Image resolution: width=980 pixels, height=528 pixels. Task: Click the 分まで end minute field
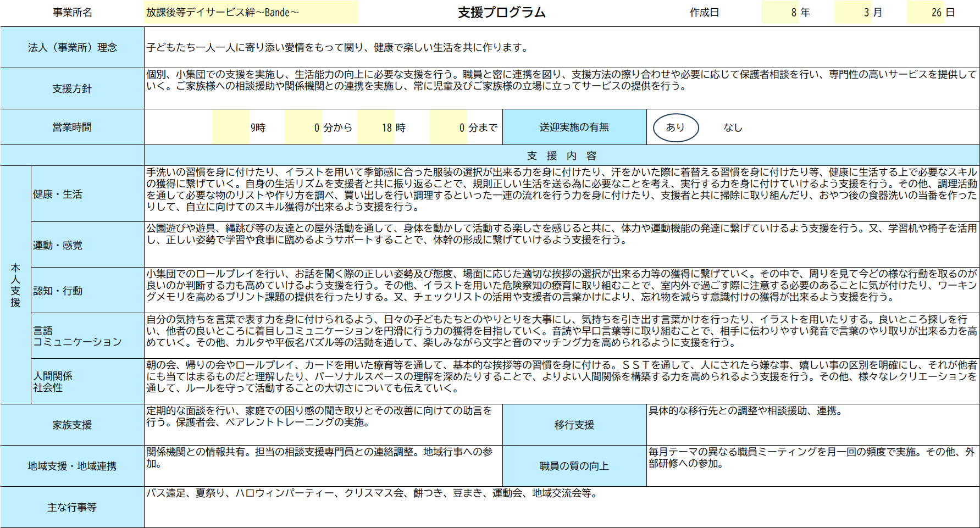point(449,127)
